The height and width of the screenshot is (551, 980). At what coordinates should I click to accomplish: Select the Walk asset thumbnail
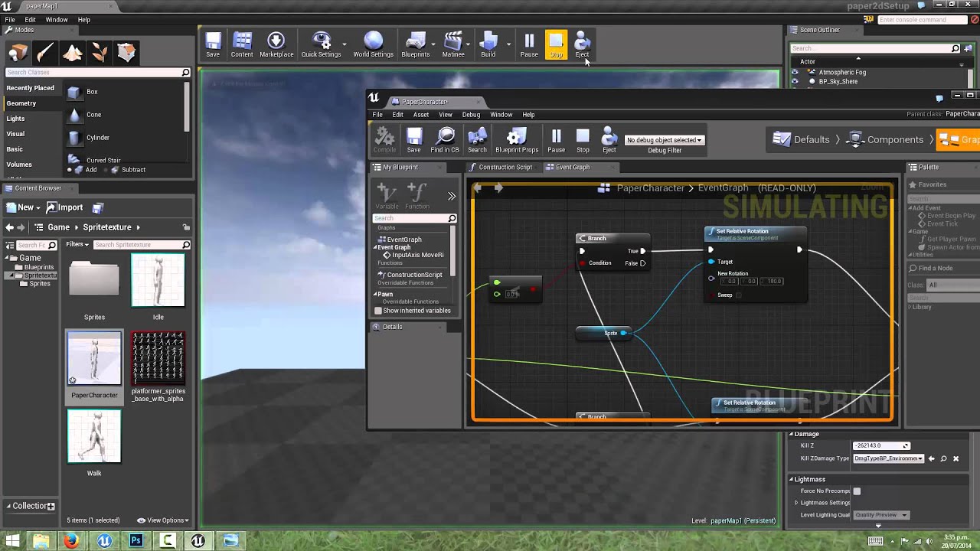(94, 436)
